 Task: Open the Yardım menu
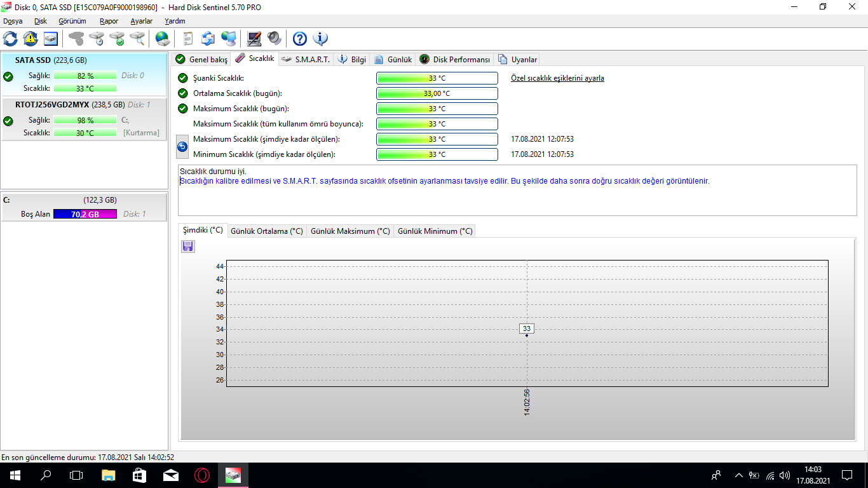tap(175, 21)
